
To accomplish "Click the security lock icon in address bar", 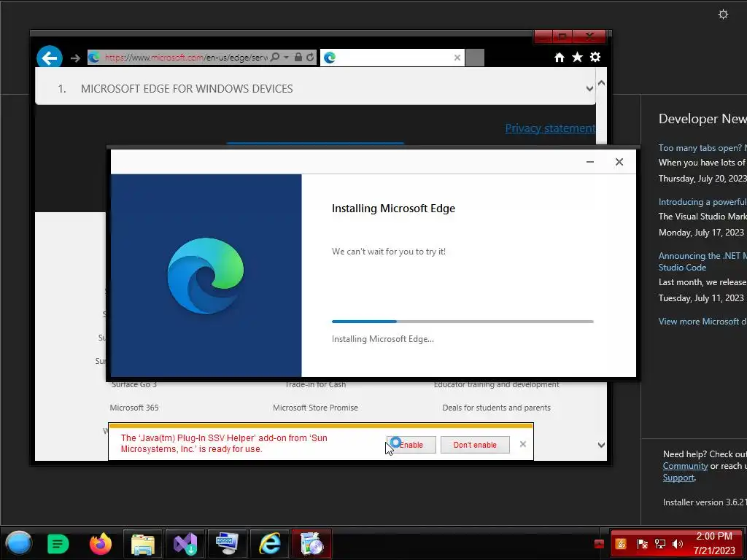I will 298,57.
